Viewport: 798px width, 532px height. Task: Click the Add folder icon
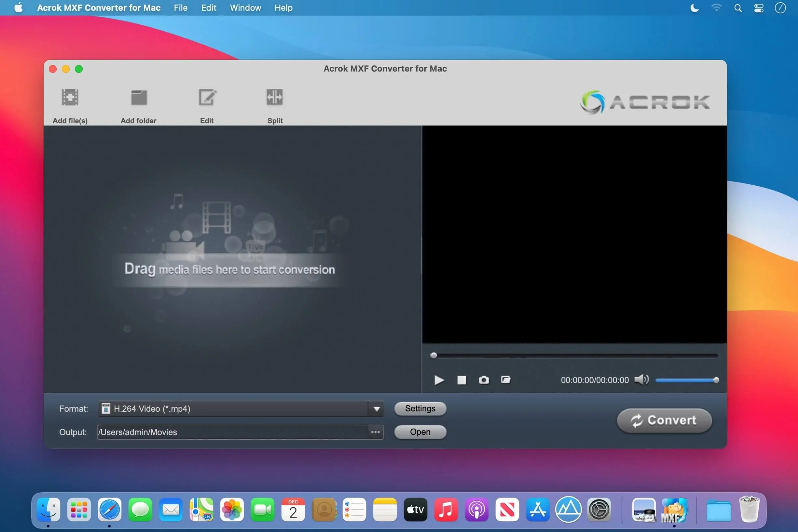(139, 98)
